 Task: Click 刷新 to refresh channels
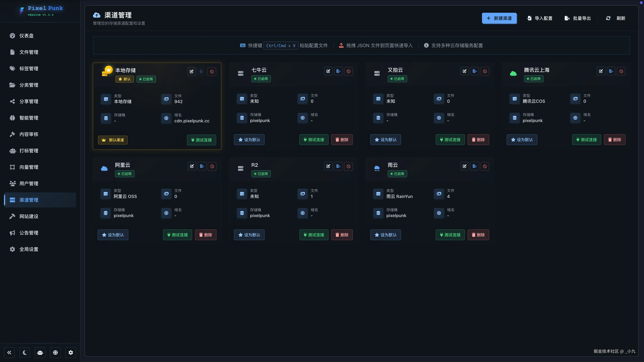[x=615, y=18]
